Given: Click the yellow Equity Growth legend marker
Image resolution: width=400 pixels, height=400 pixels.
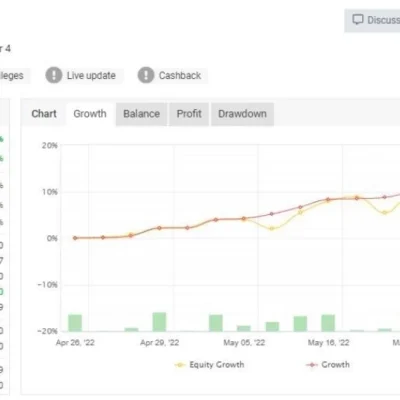Looking at the screenshot, I should click(x=180, y=365).
